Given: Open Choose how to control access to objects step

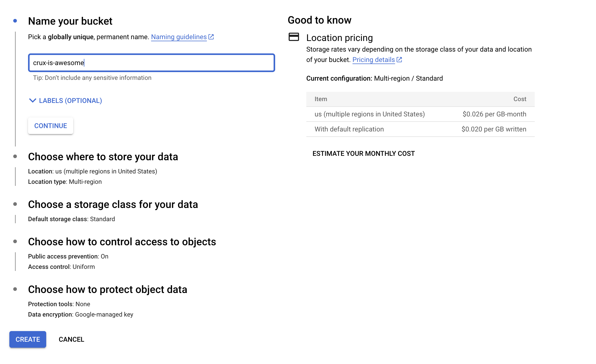Looking at the screenshot, I should 122,242.
